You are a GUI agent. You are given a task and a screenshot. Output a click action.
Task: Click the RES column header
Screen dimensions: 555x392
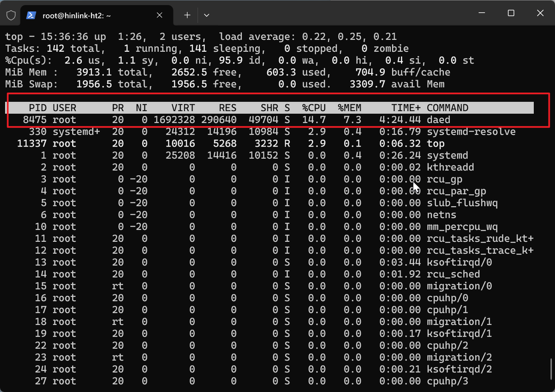point(228,108)
